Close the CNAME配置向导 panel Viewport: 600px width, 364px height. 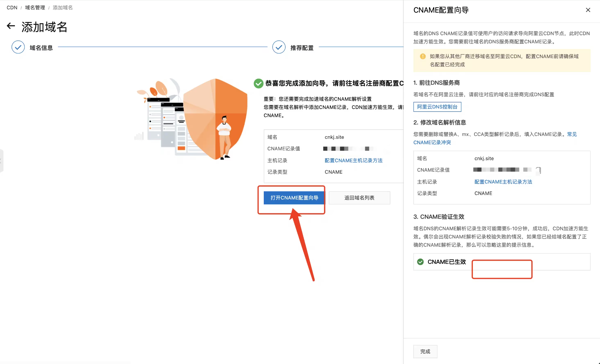pyautogui.click(x=588, y=10)
